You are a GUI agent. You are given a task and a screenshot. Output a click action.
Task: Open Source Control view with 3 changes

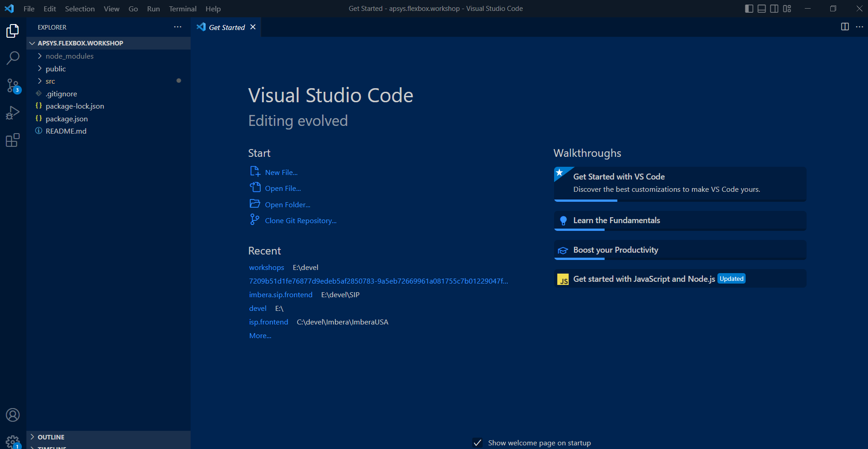point(13,85)
